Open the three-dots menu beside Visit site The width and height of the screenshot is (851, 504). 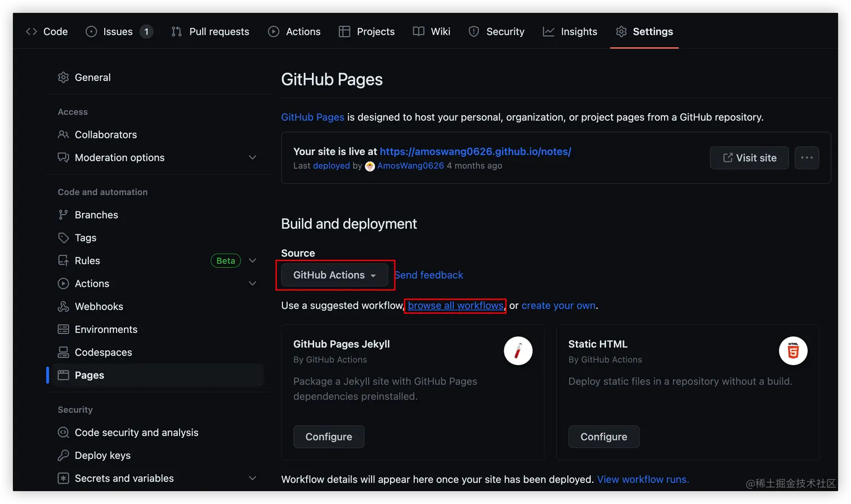tap(807, 157)
